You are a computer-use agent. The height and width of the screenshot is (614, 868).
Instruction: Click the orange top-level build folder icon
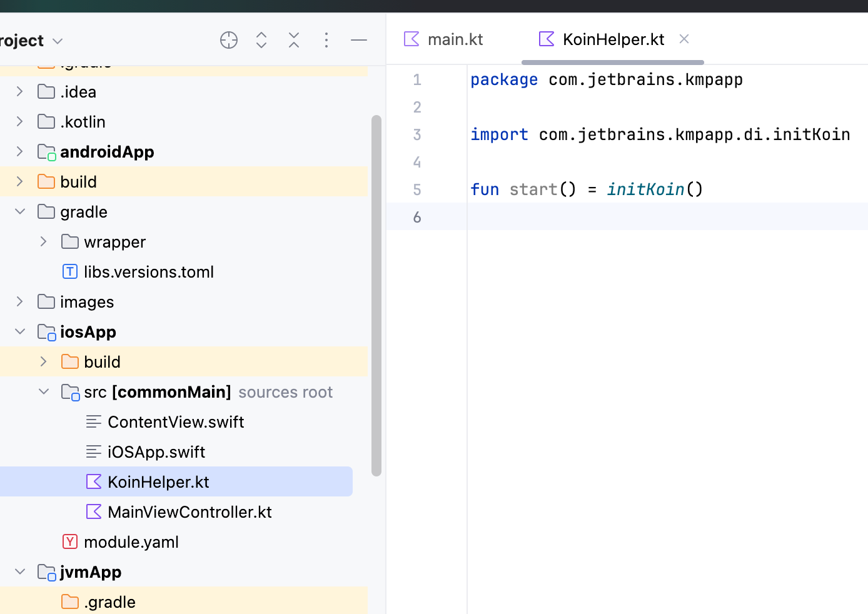point(46,181)
